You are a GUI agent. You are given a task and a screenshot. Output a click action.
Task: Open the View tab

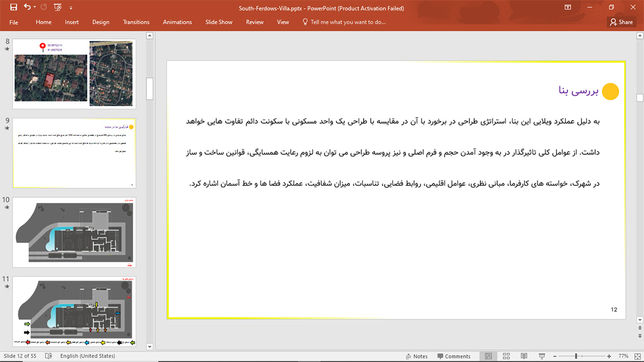click(283, 22)
